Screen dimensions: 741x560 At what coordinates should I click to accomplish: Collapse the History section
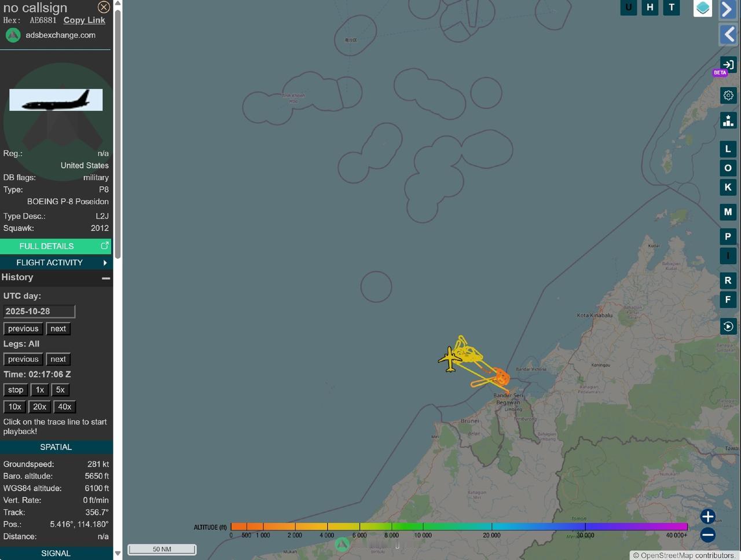tap(106, 278)
